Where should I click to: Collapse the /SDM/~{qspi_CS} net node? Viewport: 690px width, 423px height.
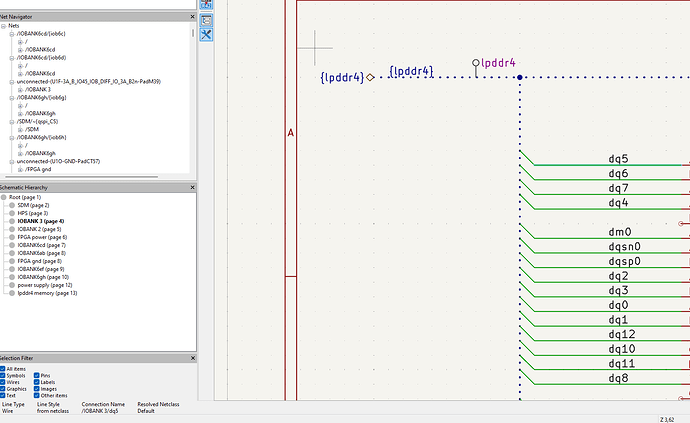tap(12, 121)
